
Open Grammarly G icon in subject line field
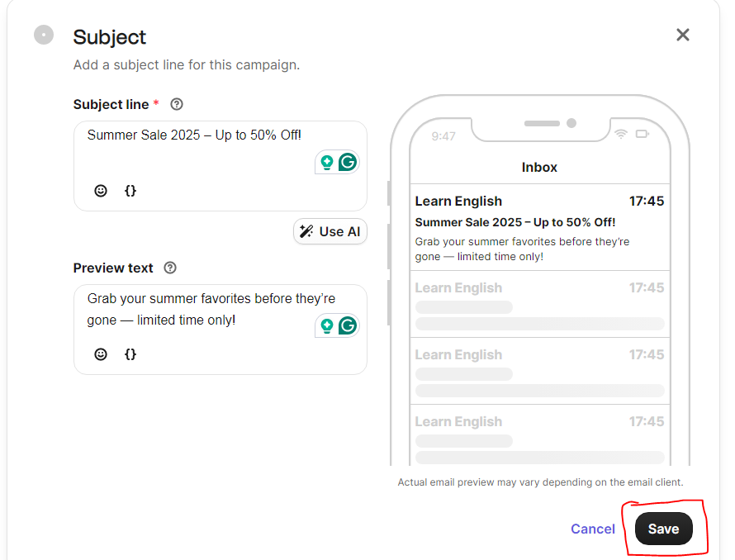pyautogui.click(x=348, y=162)
